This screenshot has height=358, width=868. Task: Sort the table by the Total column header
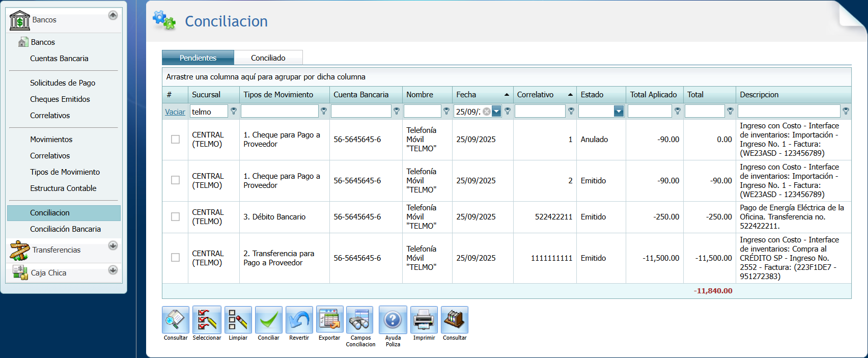695,95
